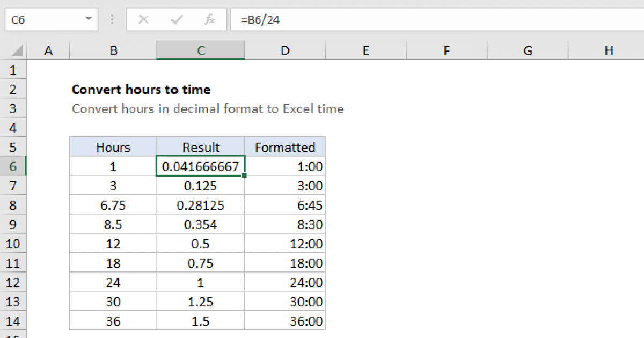This screenshot has width=644, height=338.
Task: Click the Cancel (X) icon in formula bar
Action: coord(144,19)
